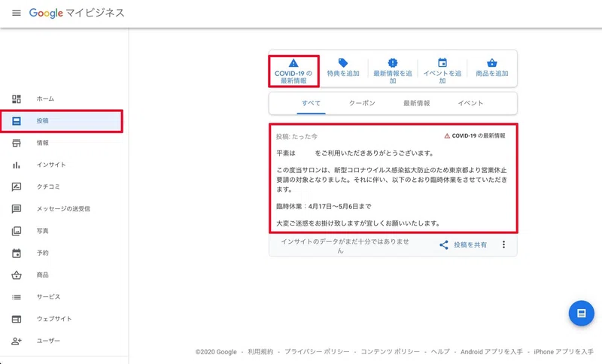This screenshot has height=364, width=602.
Task: Open the three-dot post options menu
Action: [x=503, y=244]
